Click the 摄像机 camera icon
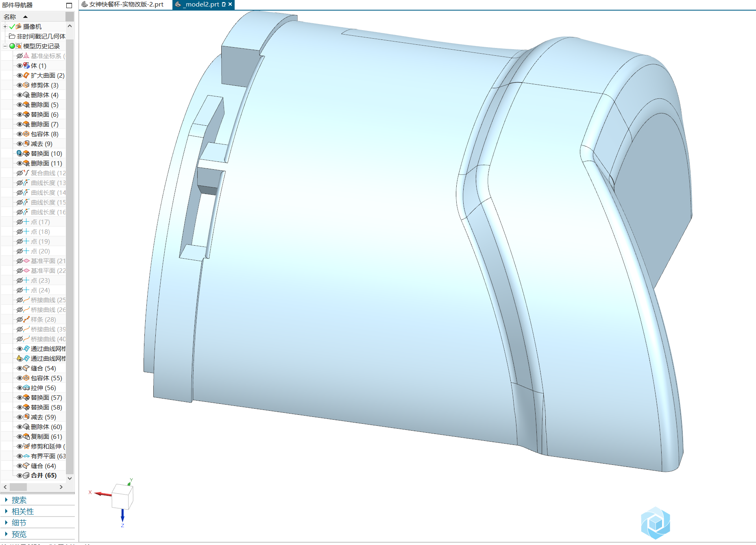This screenshot has height=545, width=756. pos(18,26)
